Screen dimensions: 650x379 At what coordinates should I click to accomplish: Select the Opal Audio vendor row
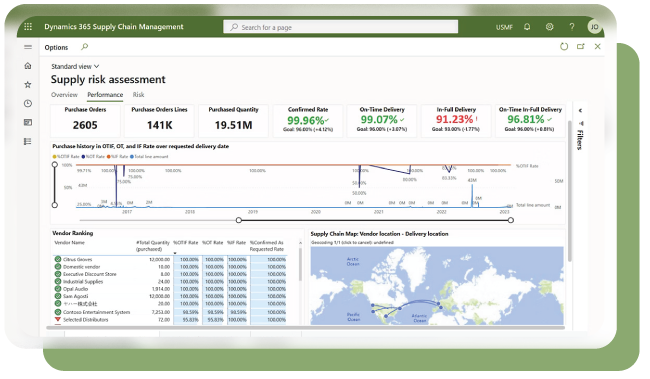tap(170, 289)
